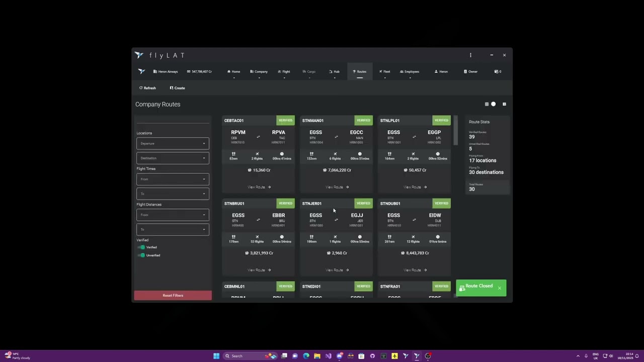Click the clock duration icon on STNDUB01 card
The width and height of the screenshot is (644, 362).
[438, 237]
